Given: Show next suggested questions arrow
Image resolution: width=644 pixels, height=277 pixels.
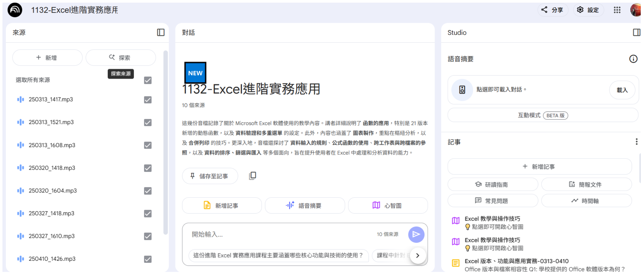Looking at the screenshot, I should [418, 255].
